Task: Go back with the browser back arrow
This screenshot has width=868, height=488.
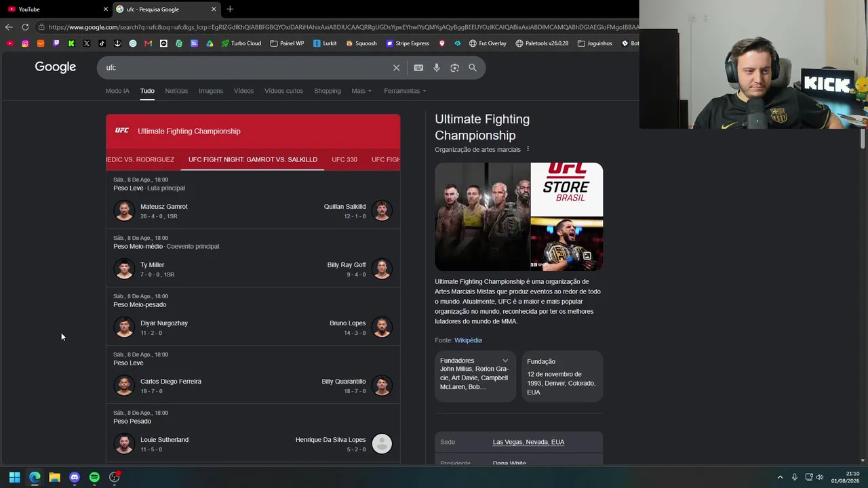Action: tap(9, 27)
